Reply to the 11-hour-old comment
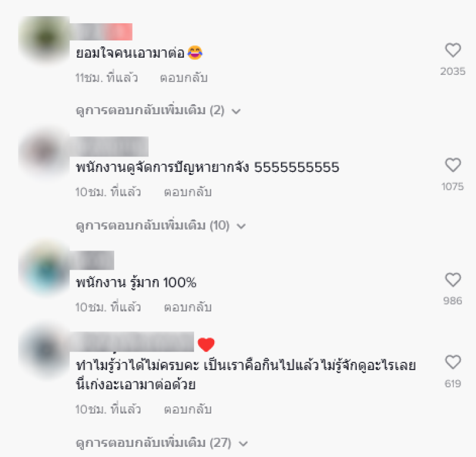Viewport: 476px width, 457px height. [184, 78]
